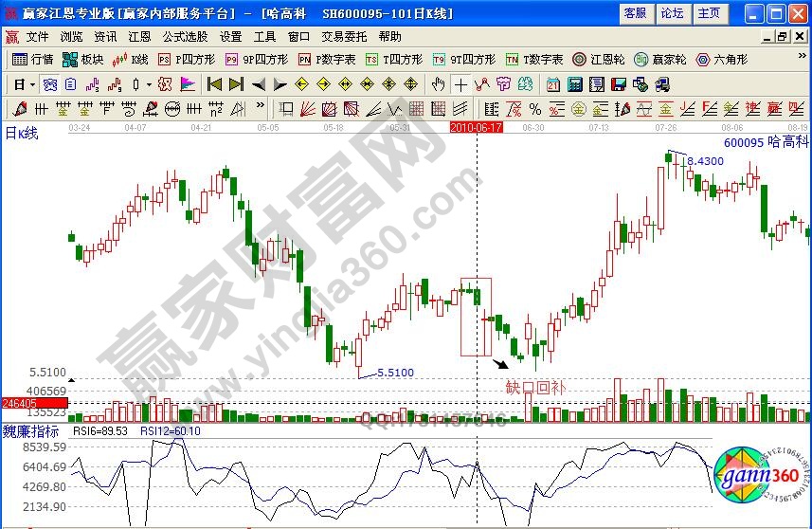Viewport: 812px width, 529px height.
Task: Switch to K线 candlestick chart
Action: point(131,59)
